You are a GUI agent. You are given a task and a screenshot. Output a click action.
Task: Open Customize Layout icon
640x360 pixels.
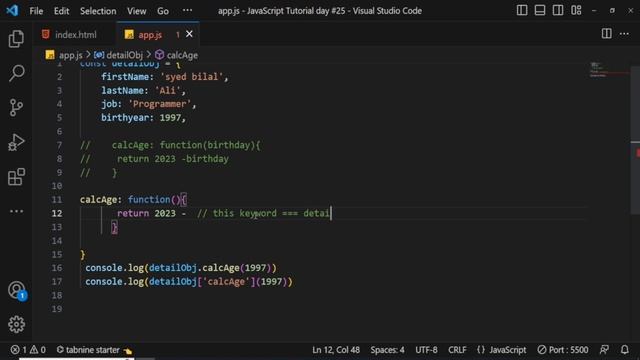576,10
